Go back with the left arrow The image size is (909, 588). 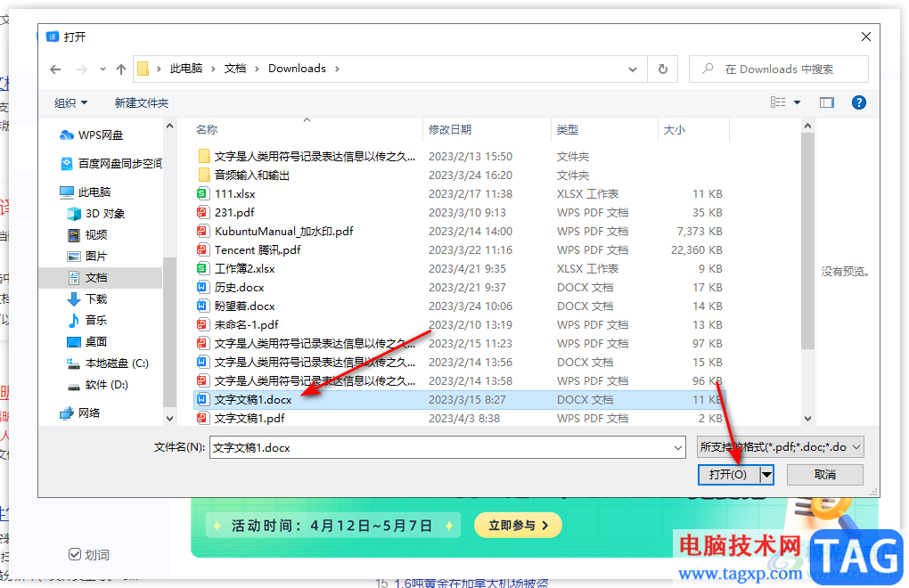pyautogui.click(x=55, y=69)
